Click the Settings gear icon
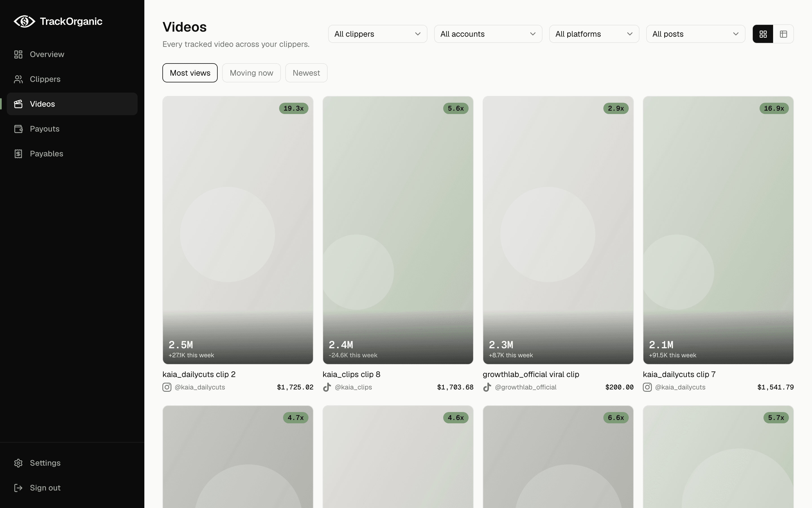 [x=18, y=463]
